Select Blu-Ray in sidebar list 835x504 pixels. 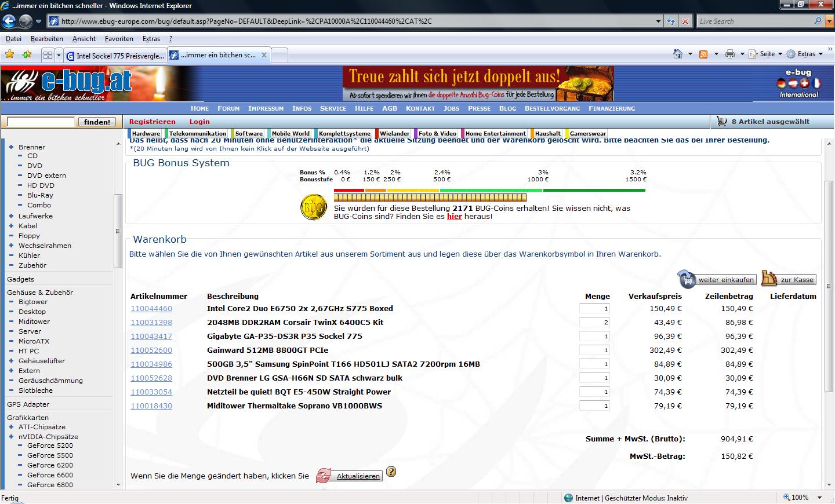pyautogui.click(x=40, y=195)
